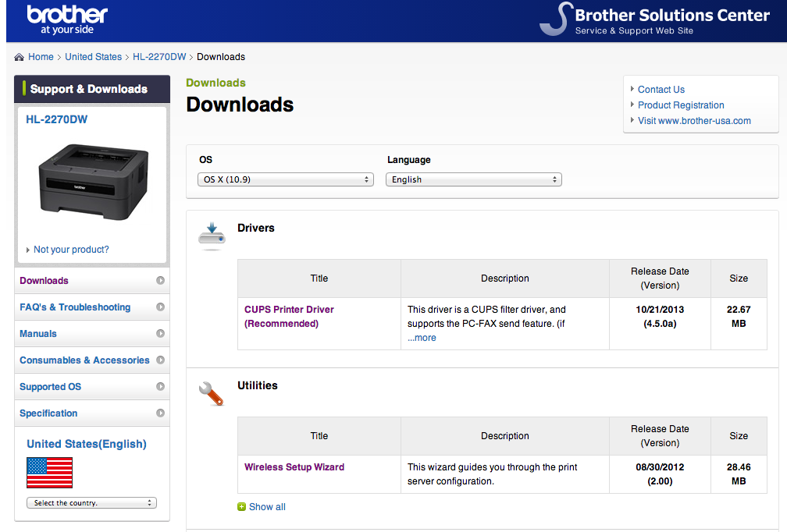The height and width of the screenshot is (532, 787).
Task: Click the Title column header in Drivers table
Action: (319, 278)
